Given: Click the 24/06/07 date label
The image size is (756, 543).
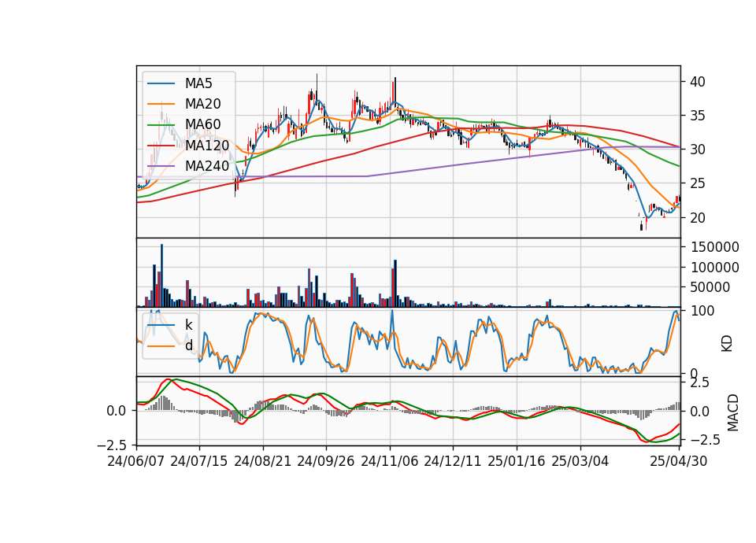Looking at the screenshot, I should [x=136, y=461].
